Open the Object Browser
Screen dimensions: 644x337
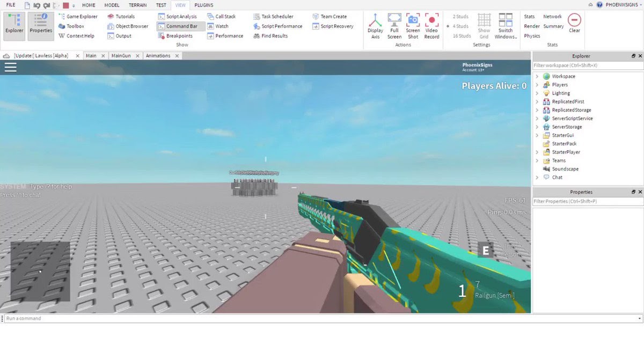tap(128, 26)
